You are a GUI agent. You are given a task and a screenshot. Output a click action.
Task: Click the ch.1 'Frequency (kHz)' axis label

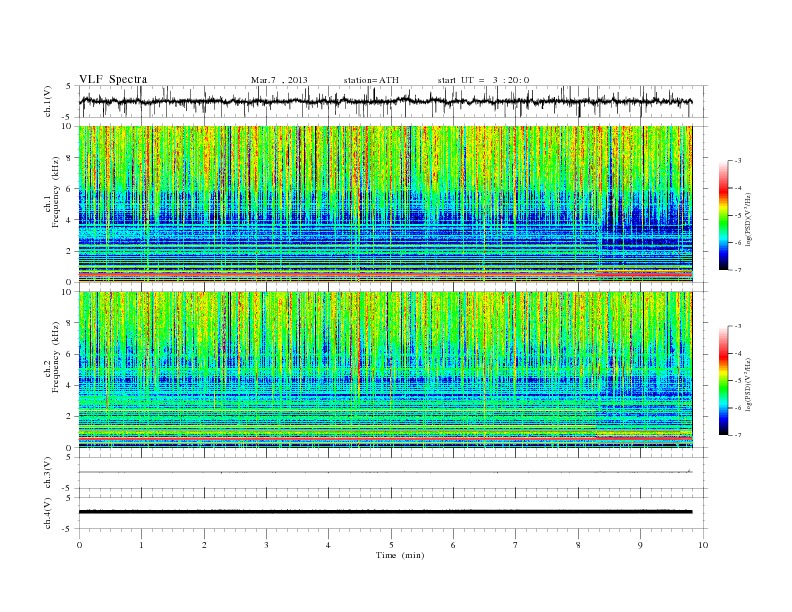(x=56, y=191)
